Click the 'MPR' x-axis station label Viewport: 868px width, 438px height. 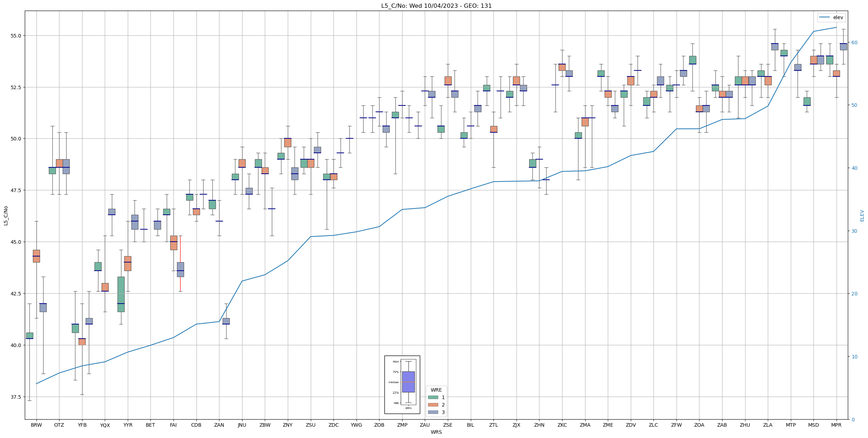[836, 425]
